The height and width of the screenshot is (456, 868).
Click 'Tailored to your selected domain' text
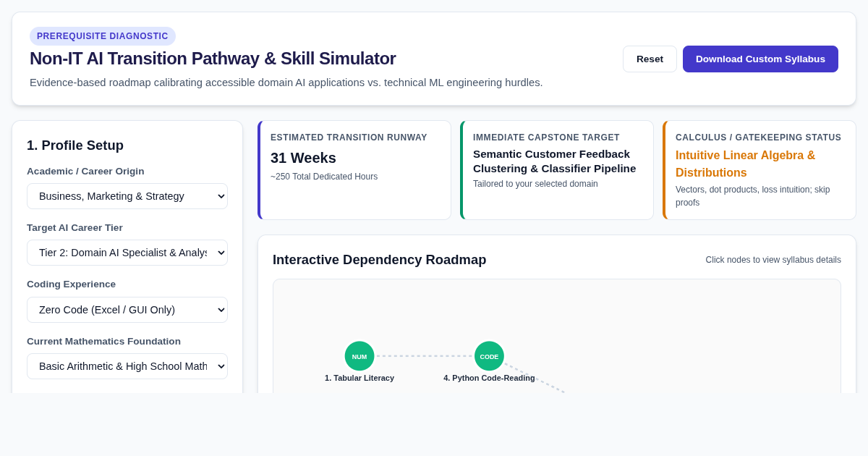(x=535, y=184)
